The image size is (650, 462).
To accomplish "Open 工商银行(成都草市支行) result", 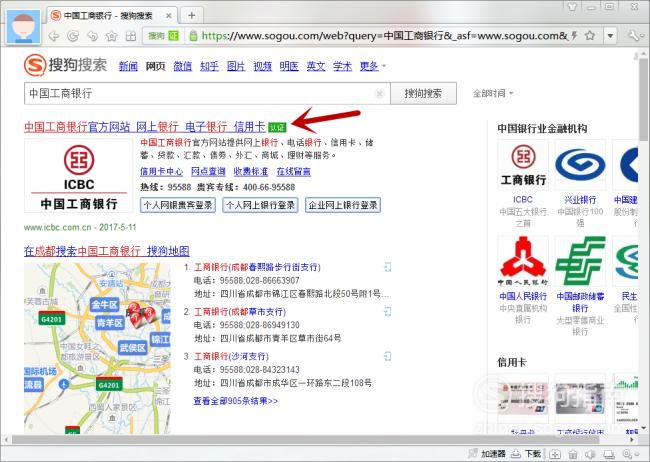I will click(x=240, y=311).
